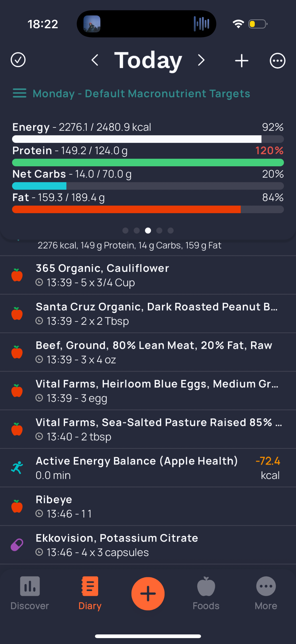Select the fourth page indicator dot
Image resolution: width=296 pixels, height=644 pixels.
159,230
